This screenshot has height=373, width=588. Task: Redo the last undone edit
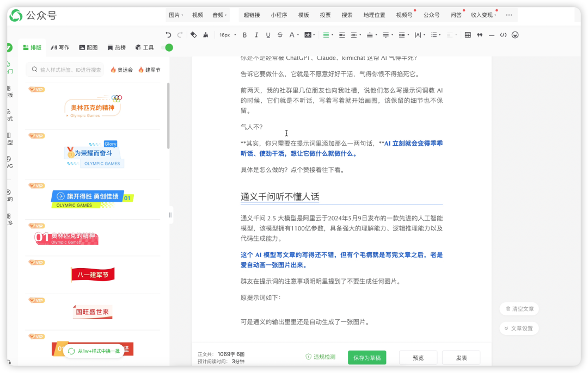(x=180, y=35)
